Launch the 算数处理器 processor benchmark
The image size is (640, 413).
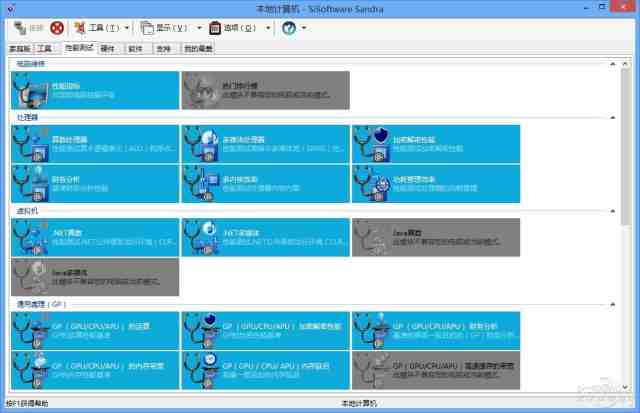94,144
